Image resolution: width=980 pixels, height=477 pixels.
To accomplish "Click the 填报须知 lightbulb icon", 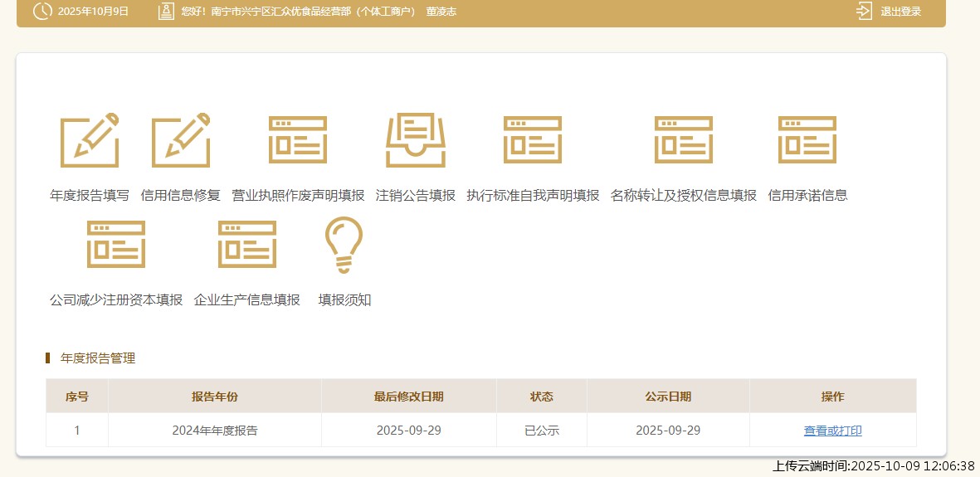I will tap(344, 245).
